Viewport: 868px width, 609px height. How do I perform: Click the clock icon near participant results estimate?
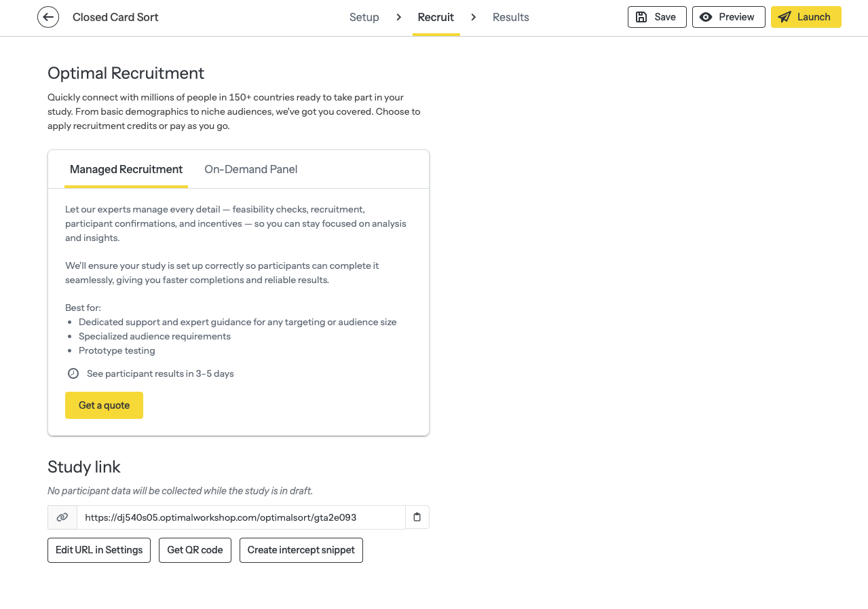[73, 373]
